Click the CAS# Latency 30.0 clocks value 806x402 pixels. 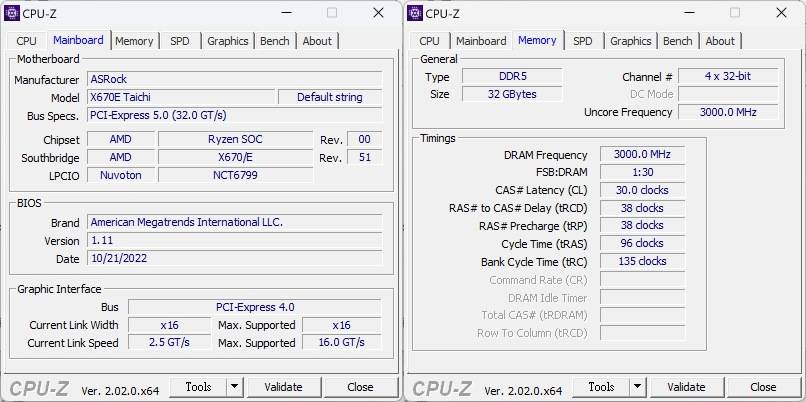642,191
